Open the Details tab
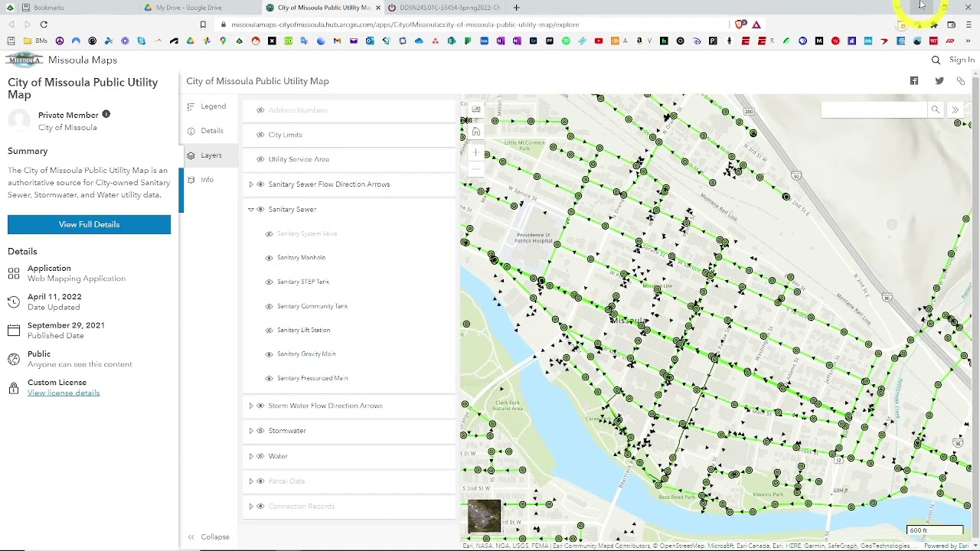 pyautogui.click(x=207, y=131)
